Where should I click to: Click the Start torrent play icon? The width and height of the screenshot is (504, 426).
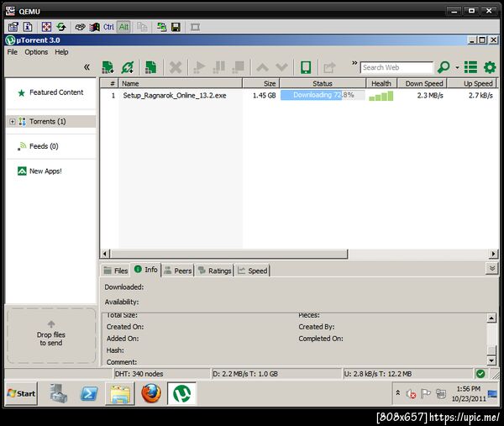pos(199,67)
